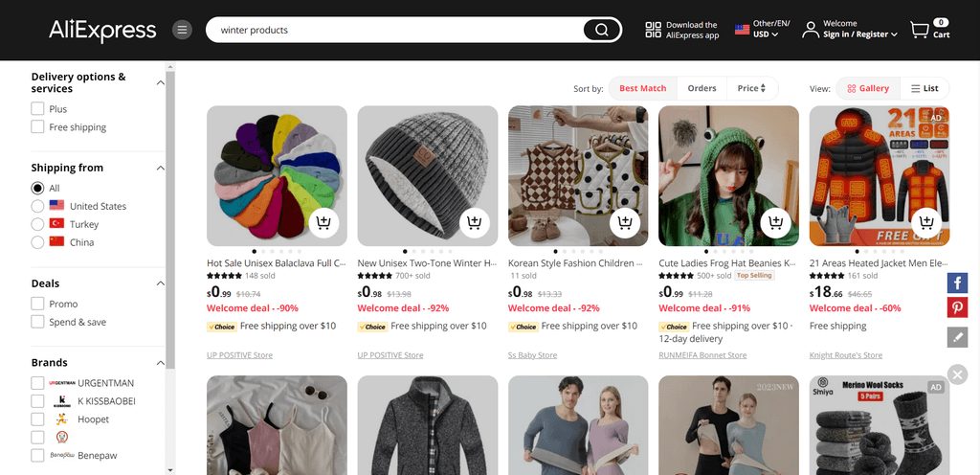Open Ss Baby Store link
The image size is (980, 475).
click(532, 355)
